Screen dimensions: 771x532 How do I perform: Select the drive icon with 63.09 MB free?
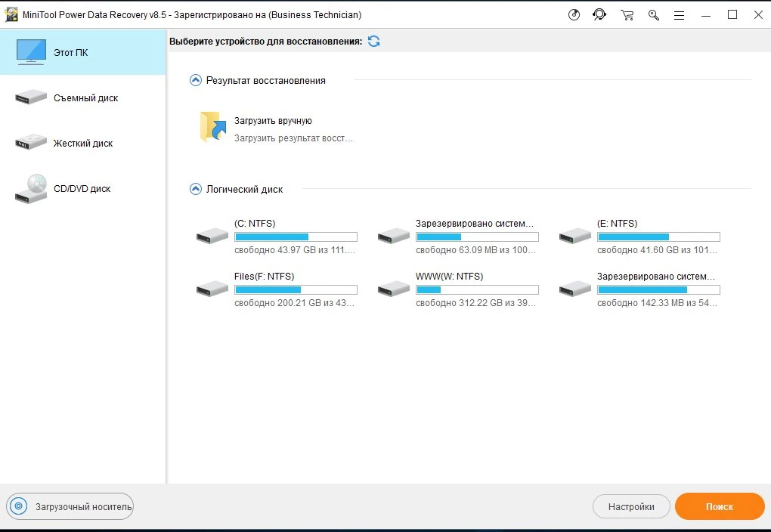coord(393,236)
